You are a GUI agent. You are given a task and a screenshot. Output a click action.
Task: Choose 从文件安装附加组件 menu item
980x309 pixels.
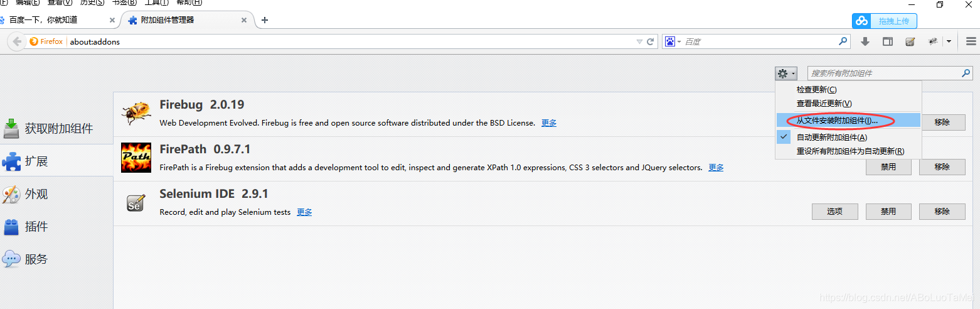coord(848,120)
